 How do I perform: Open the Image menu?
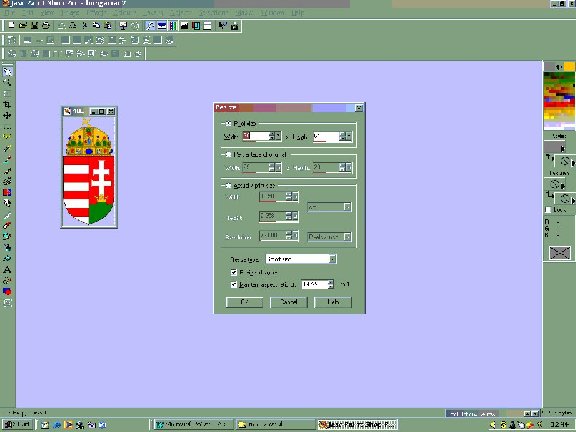[69, 13]
